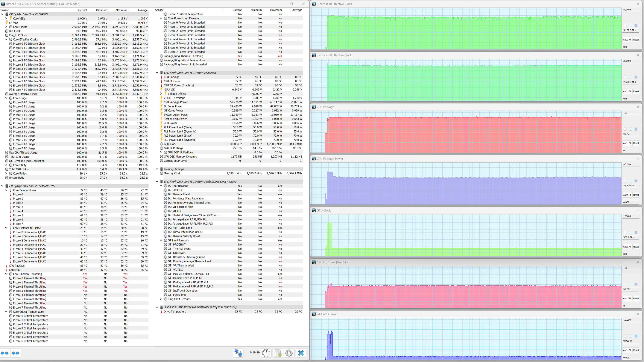The width and height of the screenshot is (644, 362).
Task: Collapse the Core Effective Clocks tree
Action: [x=6, y=39]
